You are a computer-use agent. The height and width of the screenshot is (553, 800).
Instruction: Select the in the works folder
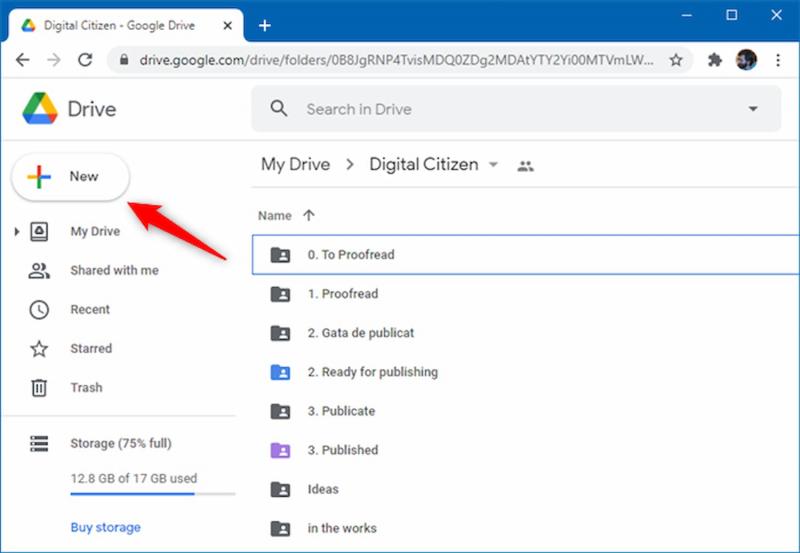526,529
